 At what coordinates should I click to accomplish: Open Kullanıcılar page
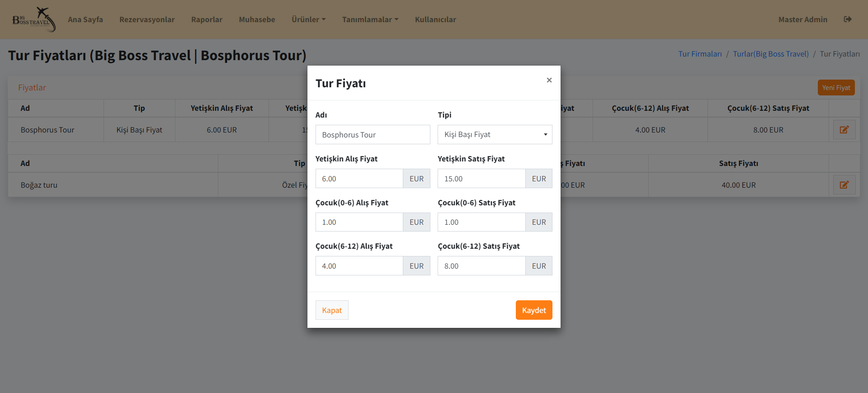pyautogui.click(x=435, y=19)
